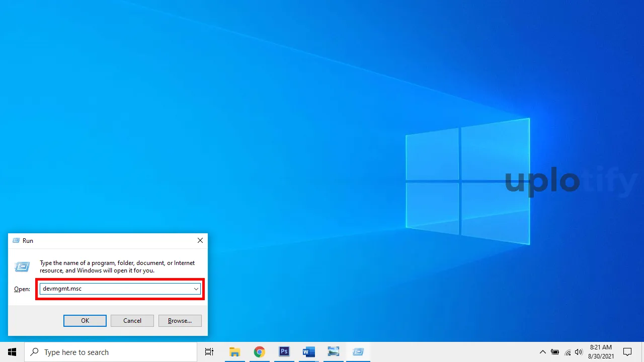Open network Wi-Fi tray icon
Screen dimensions: 644x362
point(568,352)
